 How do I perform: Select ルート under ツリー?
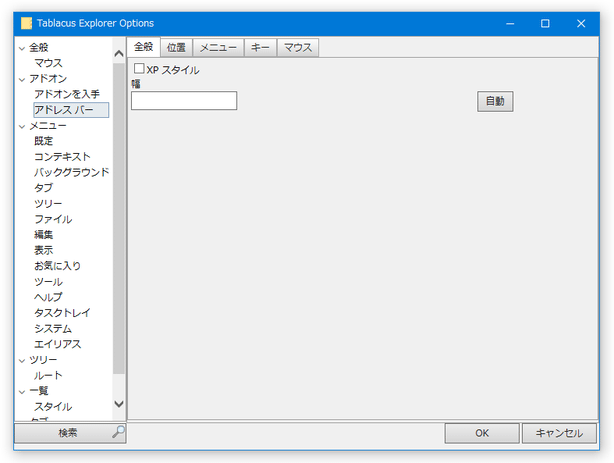click(x=48, y=375)
